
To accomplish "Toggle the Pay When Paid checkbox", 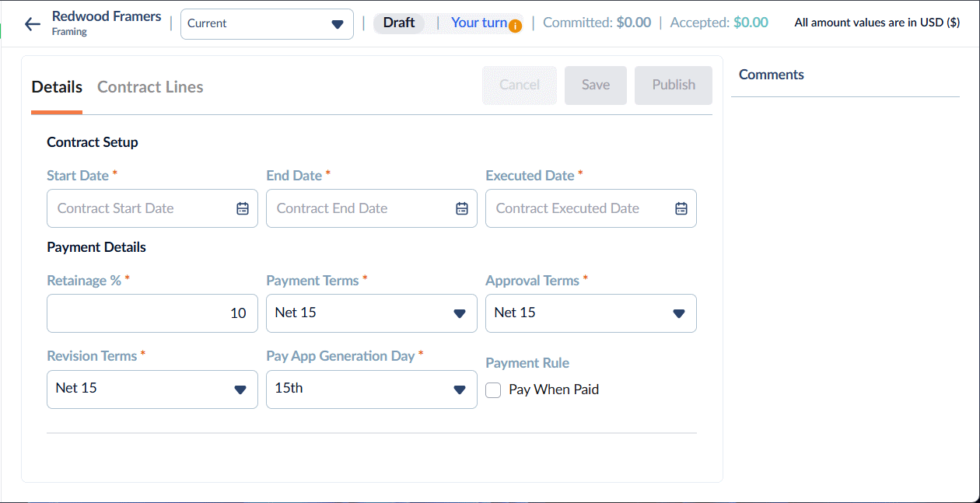I will coord(493,390).
